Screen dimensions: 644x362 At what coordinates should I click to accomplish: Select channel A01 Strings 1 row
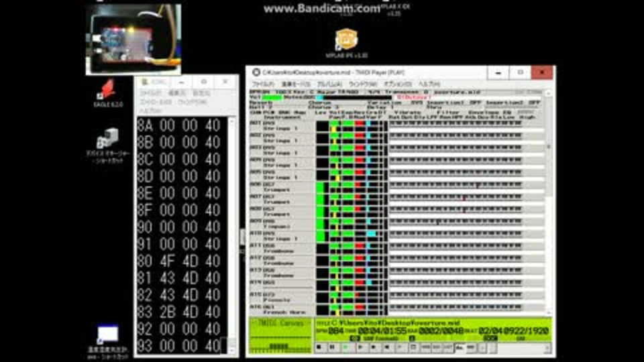pyautogui.click(x=396, y=126)
